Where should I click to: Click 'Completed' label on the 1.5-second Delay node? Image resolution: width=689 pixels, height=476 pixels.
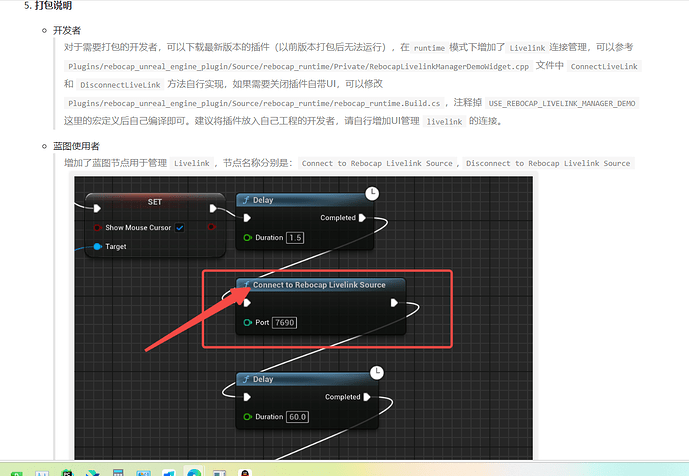coord(338,218)
